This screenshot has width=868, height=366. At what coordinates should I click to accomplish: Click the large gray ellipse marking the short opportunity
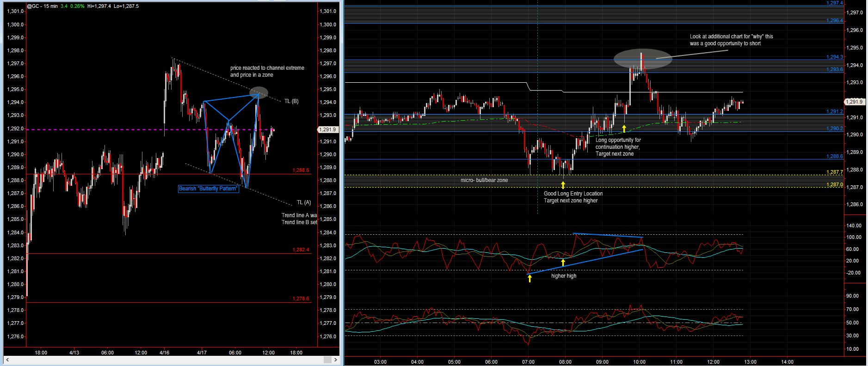click(643, 59)
